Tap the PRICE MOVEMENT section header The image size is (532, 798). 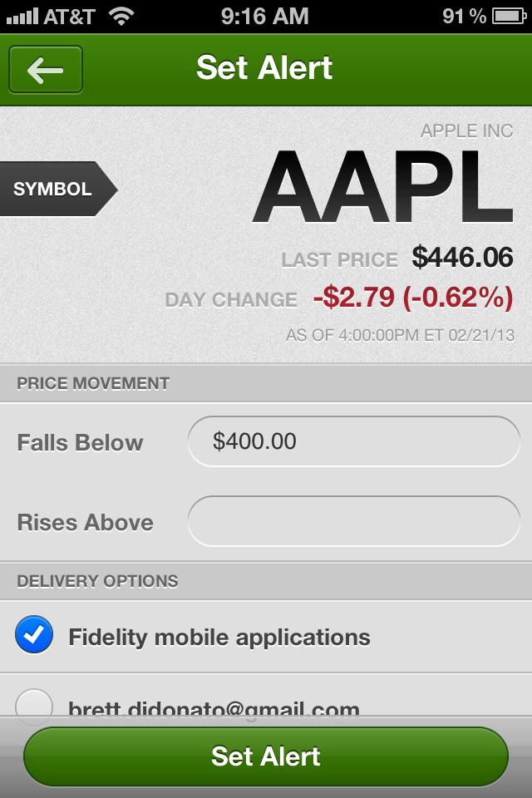click(93, 383)
